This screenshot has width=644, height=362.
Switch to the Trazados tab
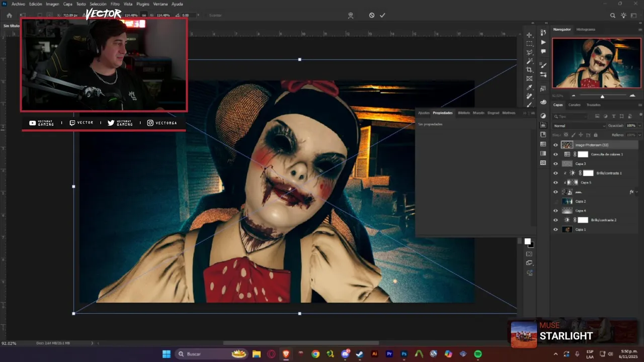pos(593,105)
